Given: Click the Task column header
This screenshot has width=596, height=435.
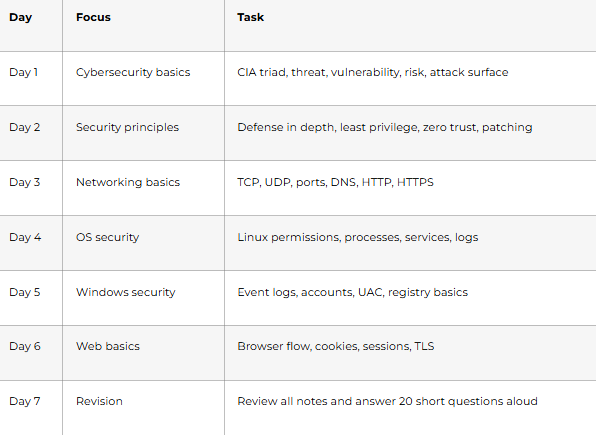Looking at the screenshot, I should 250,17.
